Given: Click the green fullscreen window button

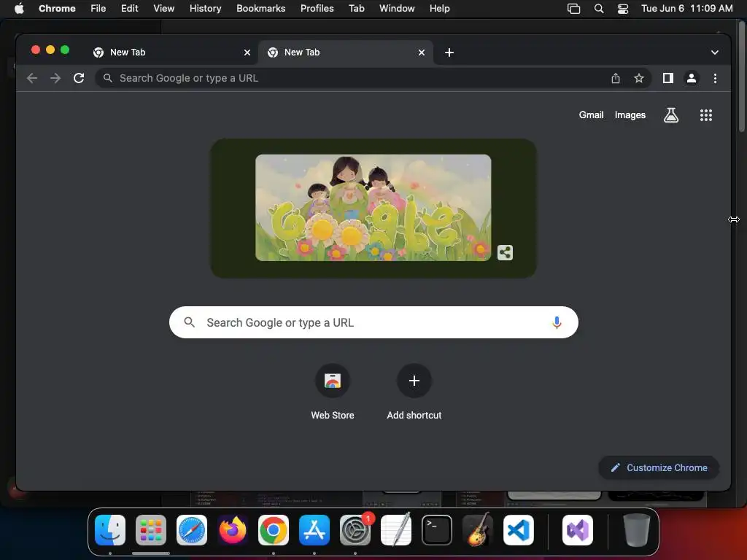Looking at the screenshot, I should tap(65, 50).
